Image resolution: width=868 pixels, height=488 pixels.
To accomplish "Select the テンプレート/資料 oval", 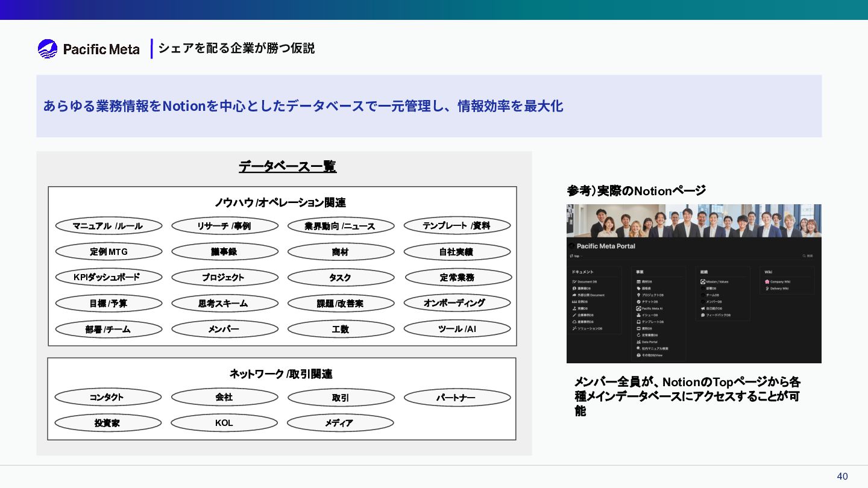I will [x=457, y=226].
